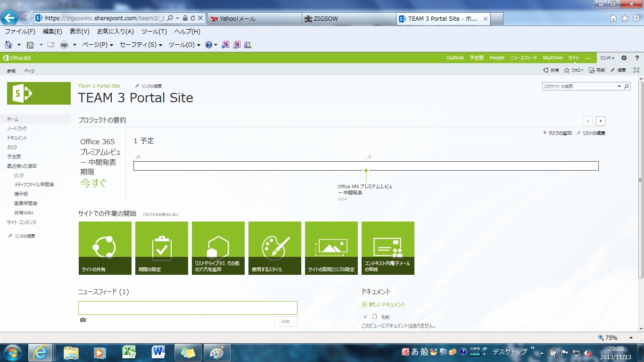Switch to the ZIGSOW tab

point(349,19)
